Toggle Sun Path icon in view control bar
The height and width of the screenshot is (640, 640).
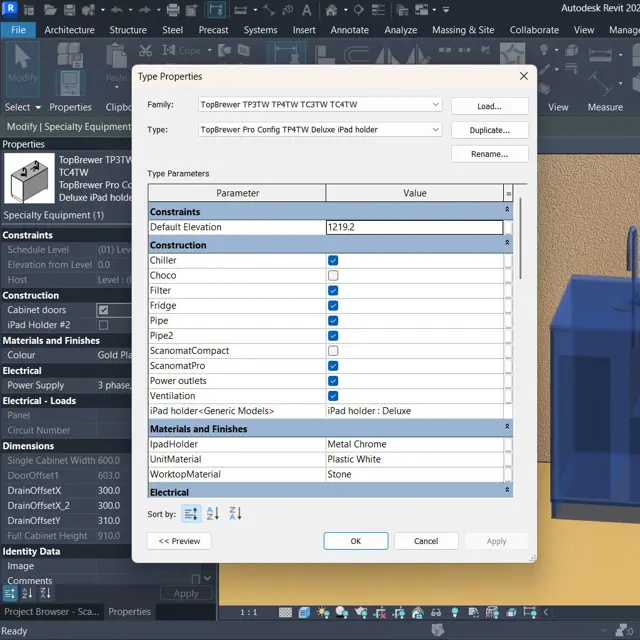323,612
